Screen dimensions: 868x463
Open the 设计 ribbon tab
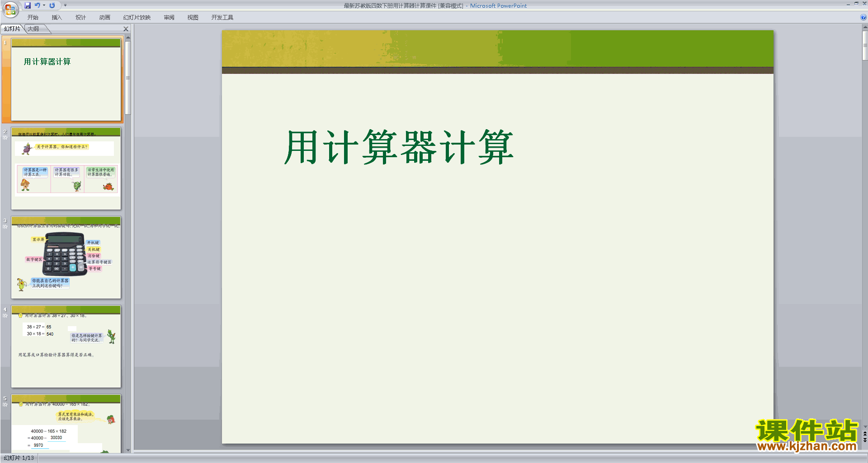click(80, 18)
